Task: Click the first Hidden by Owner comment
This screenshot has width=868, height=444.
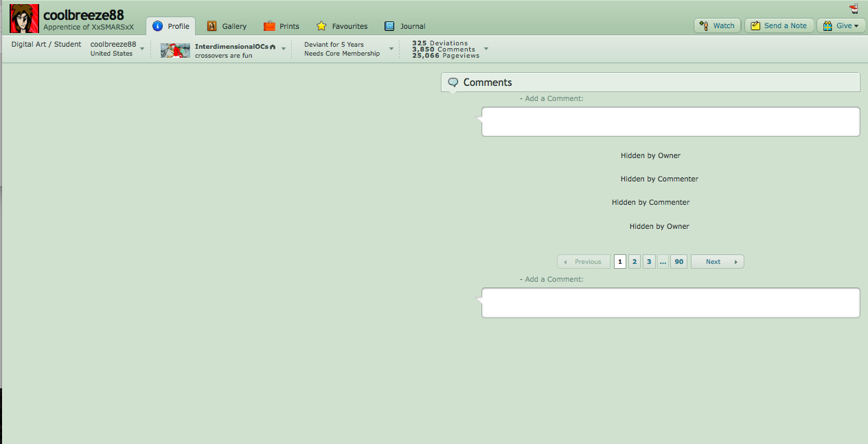Action: coord(650,155)
